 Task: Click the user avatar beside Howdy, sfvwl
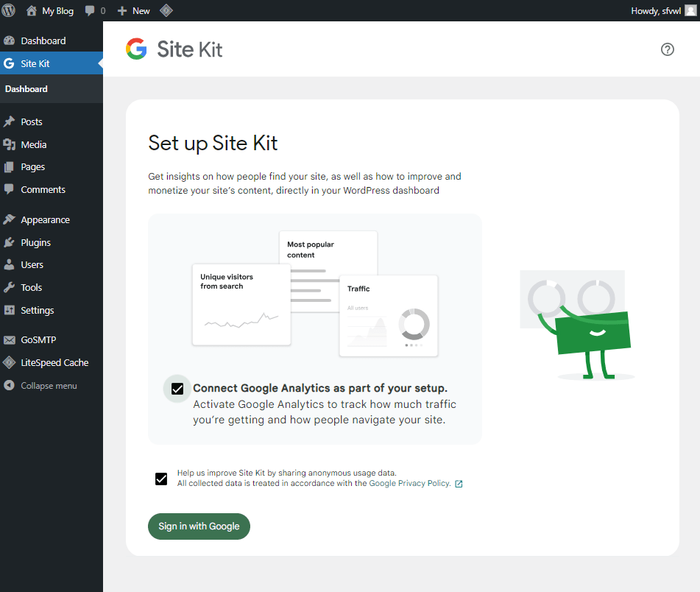(690, 11)
